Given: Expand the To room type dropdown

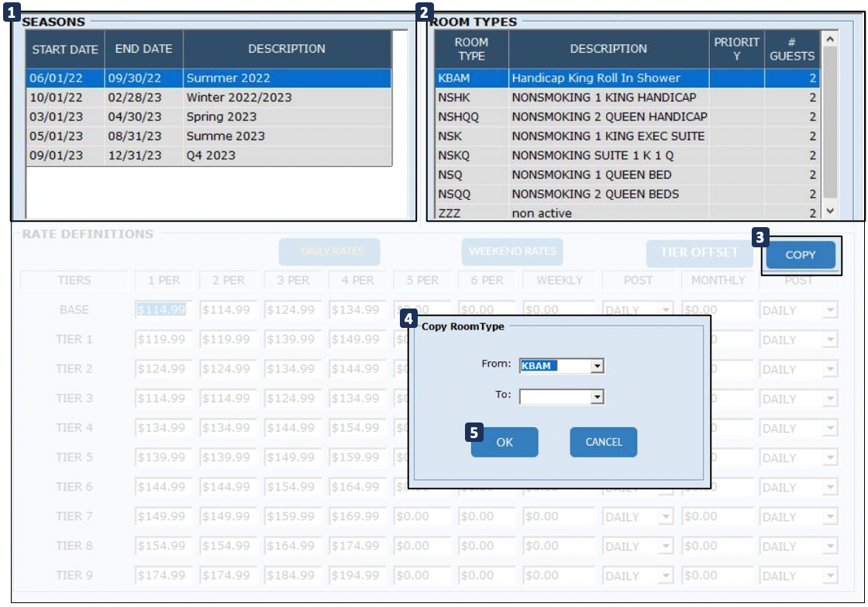Looking at the screenshot, I should click(597, 397).
